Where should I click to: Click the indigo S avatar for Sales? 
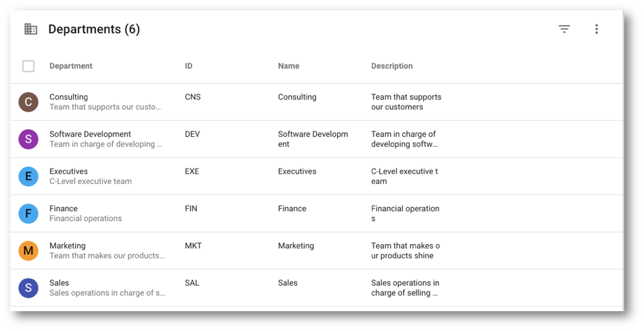click(28, 288)
